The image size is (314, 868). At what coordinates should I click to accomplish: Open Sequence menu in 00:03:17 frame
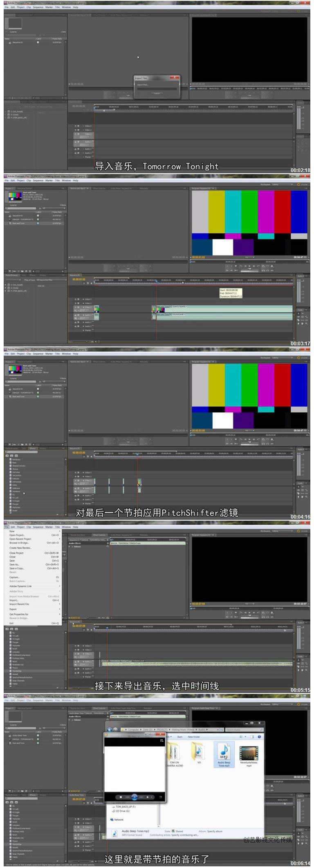(38, 180)
